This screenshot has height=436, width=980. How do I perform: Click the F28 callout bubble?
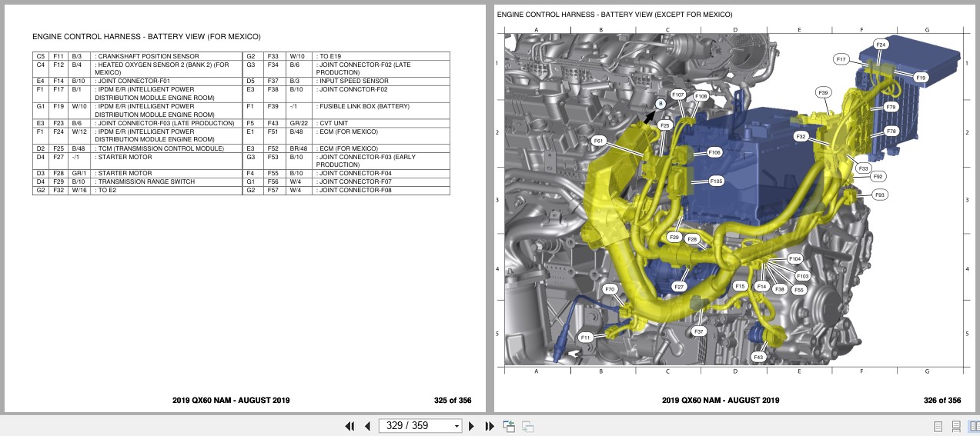(x=692, y=239)
